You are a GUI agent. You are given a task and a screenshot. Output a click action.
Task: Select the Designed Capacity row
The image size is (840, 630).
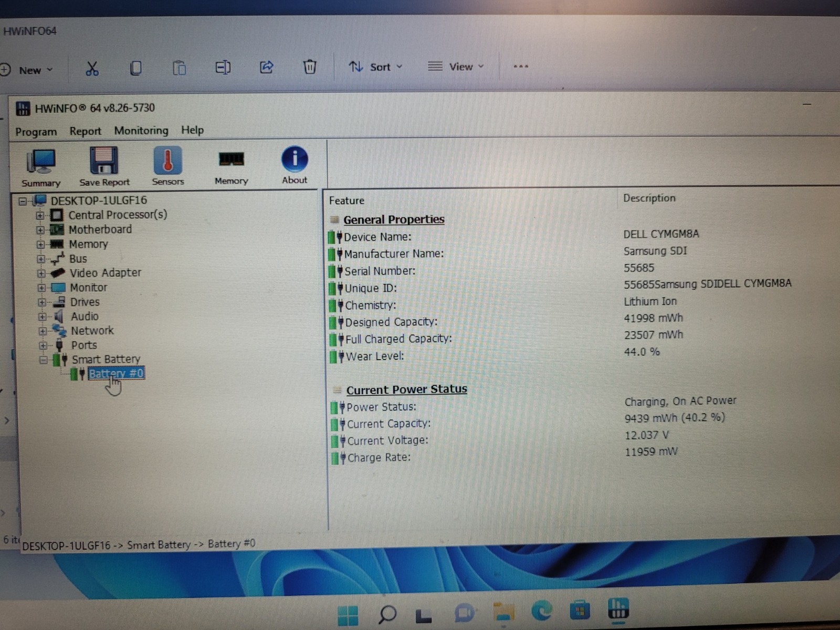(583, 320)
